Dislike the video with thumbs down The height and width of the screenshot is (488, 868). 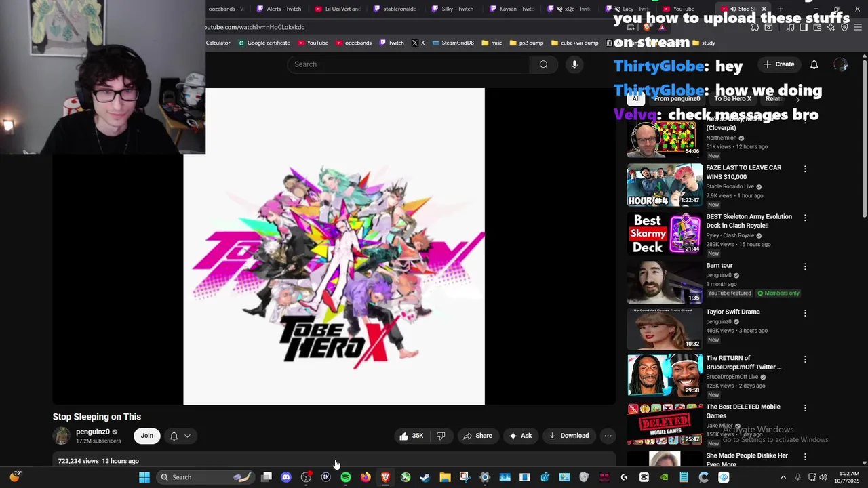441,436
